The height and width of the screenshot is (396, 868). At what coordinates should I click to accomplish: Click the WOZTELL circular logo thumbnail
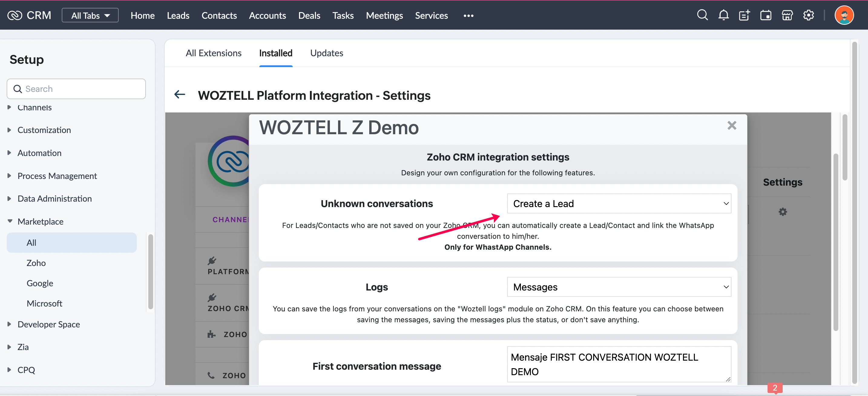[x=228, y=161]
